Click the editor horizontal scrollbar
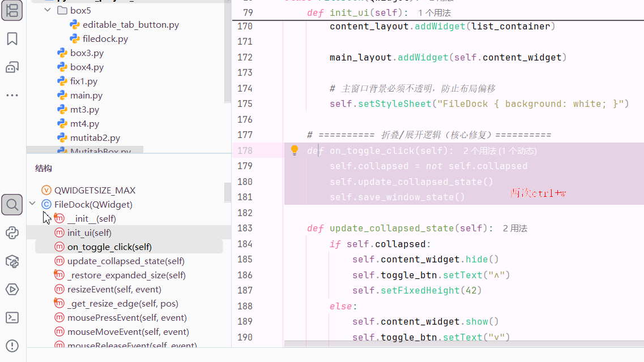Image resolution: width=644 pixels, height=362 pixels. 464,343
